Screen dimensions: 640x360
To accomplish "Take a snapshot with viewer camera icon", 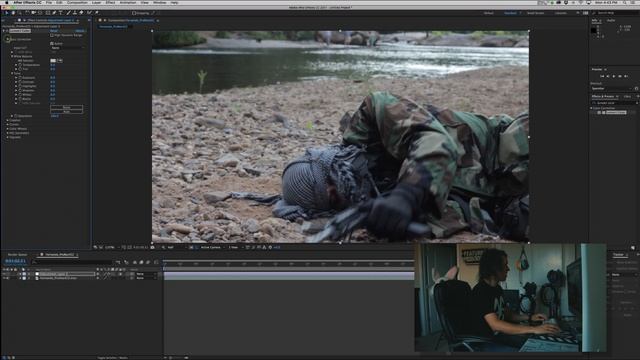I will coord(153,247).
